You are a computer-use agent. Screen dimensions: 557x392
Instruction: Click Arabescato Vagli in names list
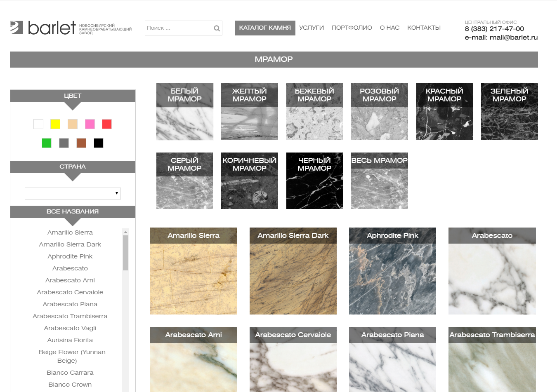coord(70,328)
